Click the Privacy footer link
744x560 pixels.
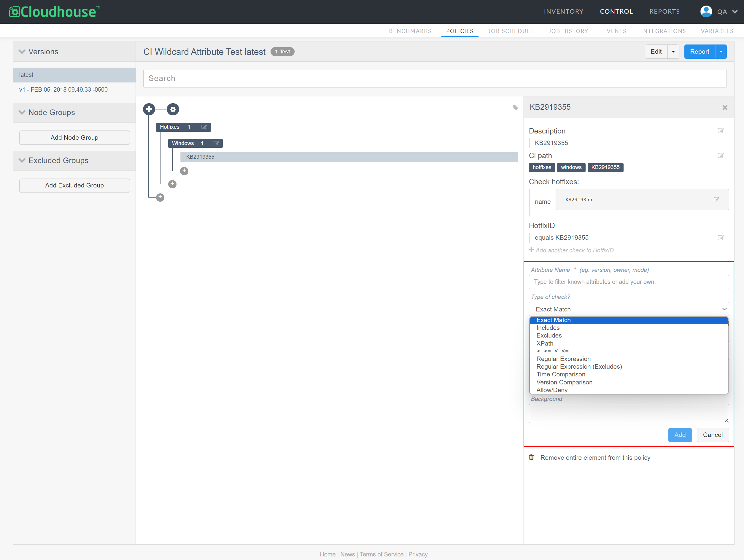[418, 554]
